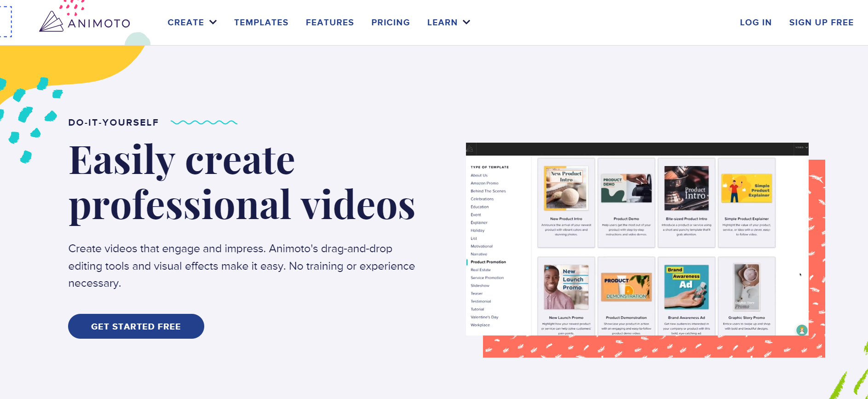Open the New Product Intro template thumbnail
868x399 pixels.
pyautogui.click(x=566, y=188)
